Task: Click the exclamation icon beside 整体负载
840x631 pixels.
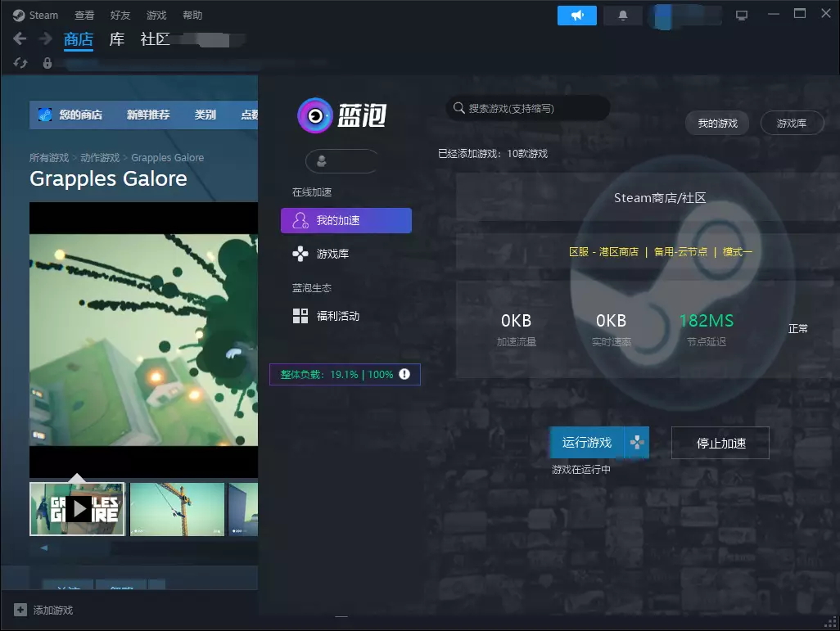Action: pos(404,375)
